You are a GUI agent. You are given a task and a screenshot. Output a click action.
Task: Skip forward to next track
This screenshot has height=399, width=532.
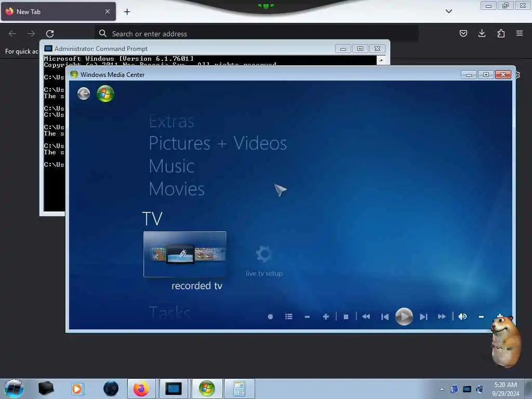click(x=423, y=316)
